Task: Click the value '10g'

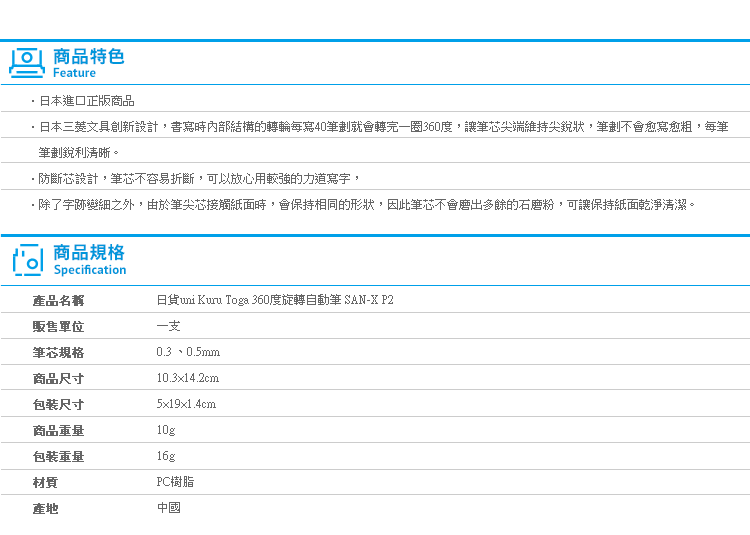Action: tap(166, 430)
